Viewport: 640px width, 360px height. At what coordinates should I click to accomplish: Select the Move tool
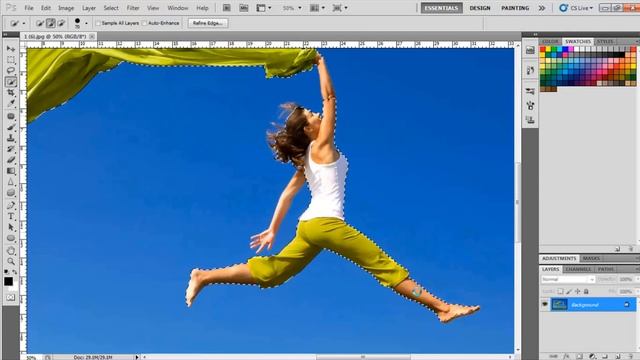pos(11,49)
